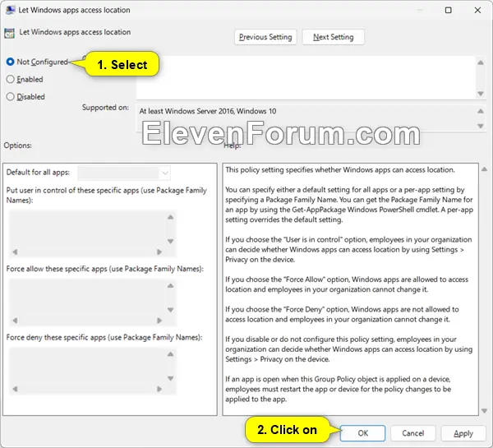The height and width of the screenshot is (448, 493).
Task: Click the Force allow apps list box
Action: click(93, 302)
